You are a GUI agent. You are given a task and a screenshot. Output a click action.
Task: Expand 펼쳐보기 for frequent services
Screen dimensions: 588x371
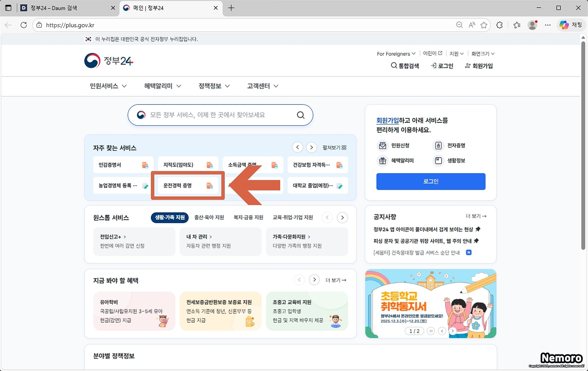pos(334,147)
